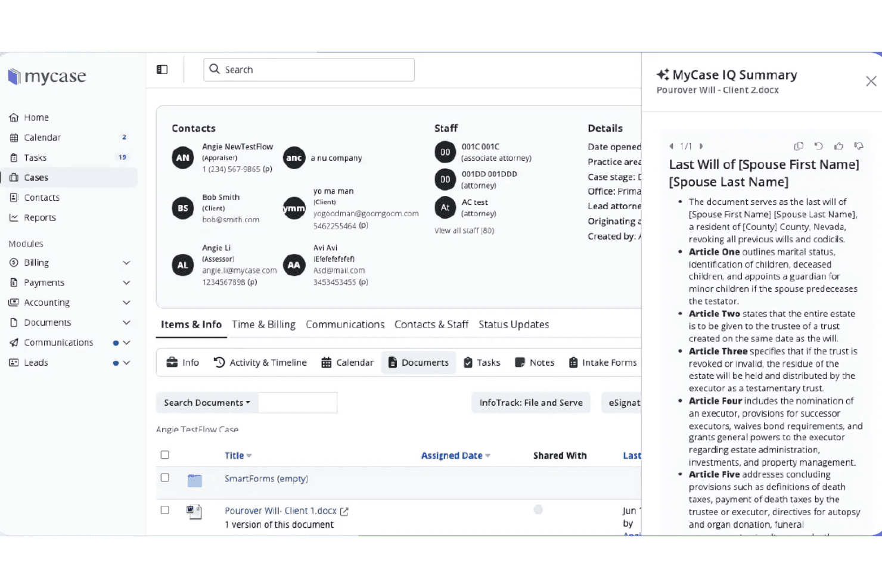Click the Communications paper-plane icon
882x588 pixels.
point(14,343)
